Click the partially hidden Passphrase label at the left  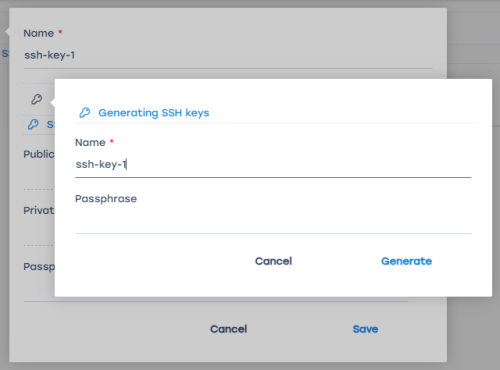click(39, 267)
